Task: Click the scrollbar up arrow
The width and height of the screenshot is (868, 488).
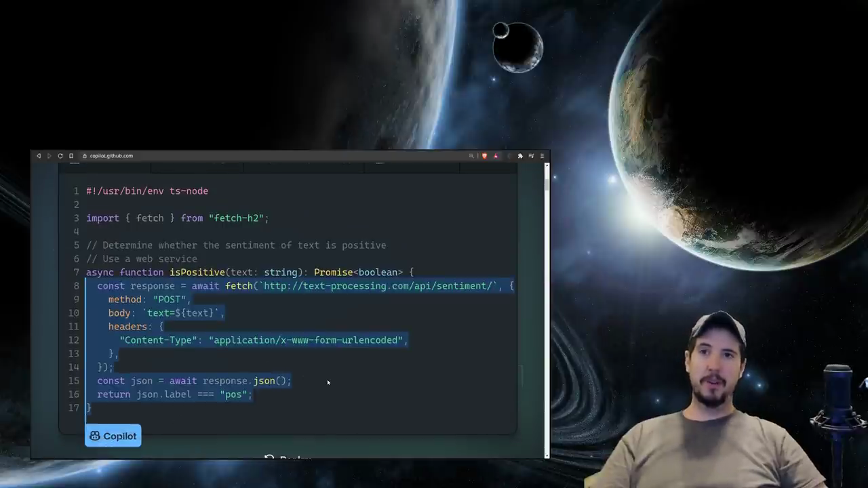Action: coord(547,165)
